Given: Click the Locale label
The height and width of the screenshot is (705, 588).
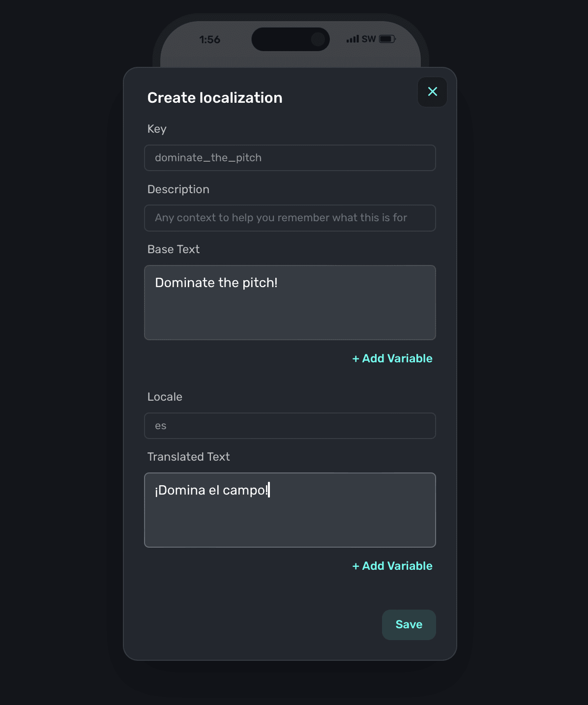Looking at the screenshot, I should click(165, 397).
